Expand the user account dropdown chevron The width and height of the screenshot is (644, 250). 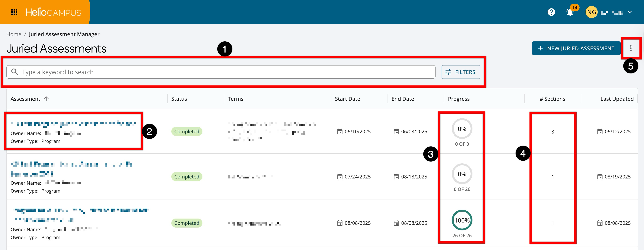[630, 12]
